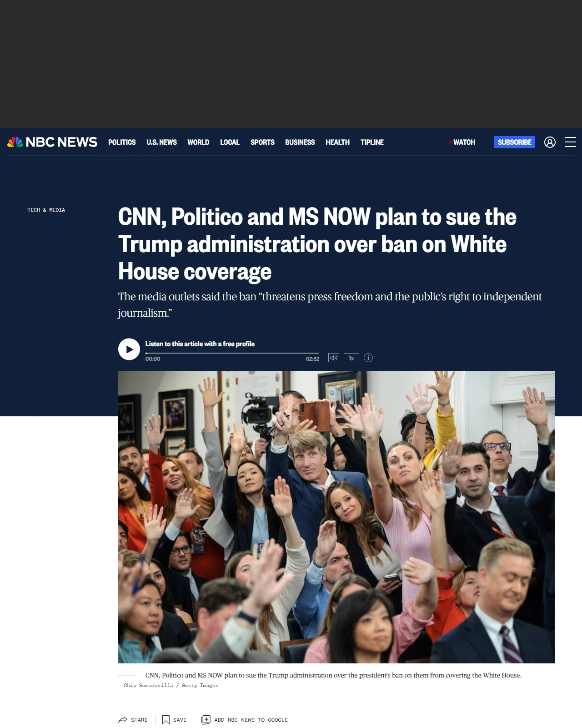
Task: Open the Tech & Media category
Action: point(46,210)
